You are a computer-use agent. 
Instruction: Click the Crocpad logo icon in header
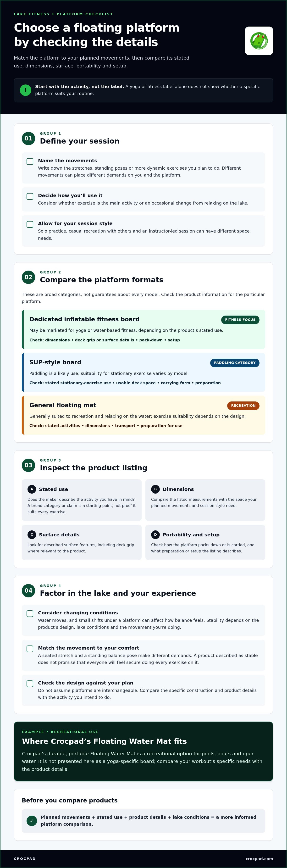[259, 41]
